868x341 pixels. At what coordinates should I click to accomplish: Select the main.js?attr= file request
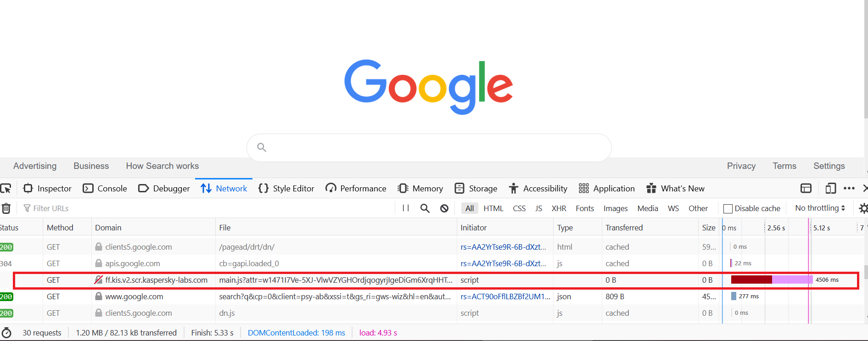pyautogui.click(x=336, y=280)
